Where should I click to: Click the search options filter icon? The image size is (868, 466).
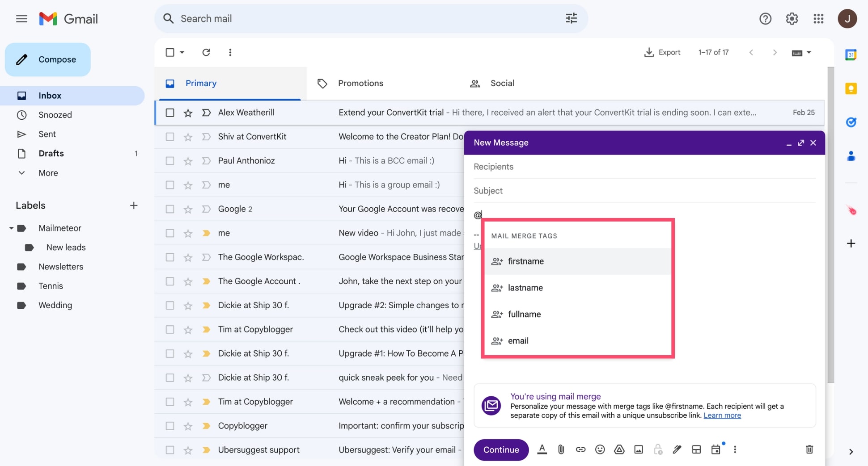coord(571,18)
